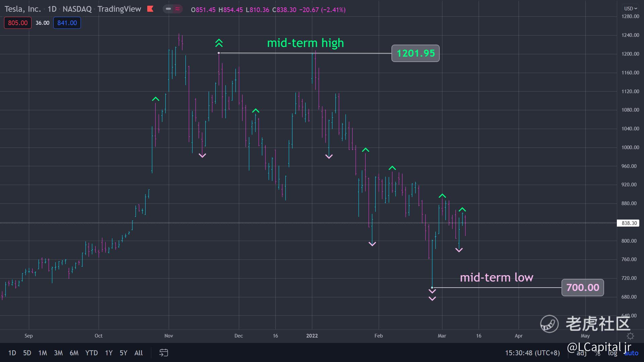Toggle the auto scale option

[631, 353]
